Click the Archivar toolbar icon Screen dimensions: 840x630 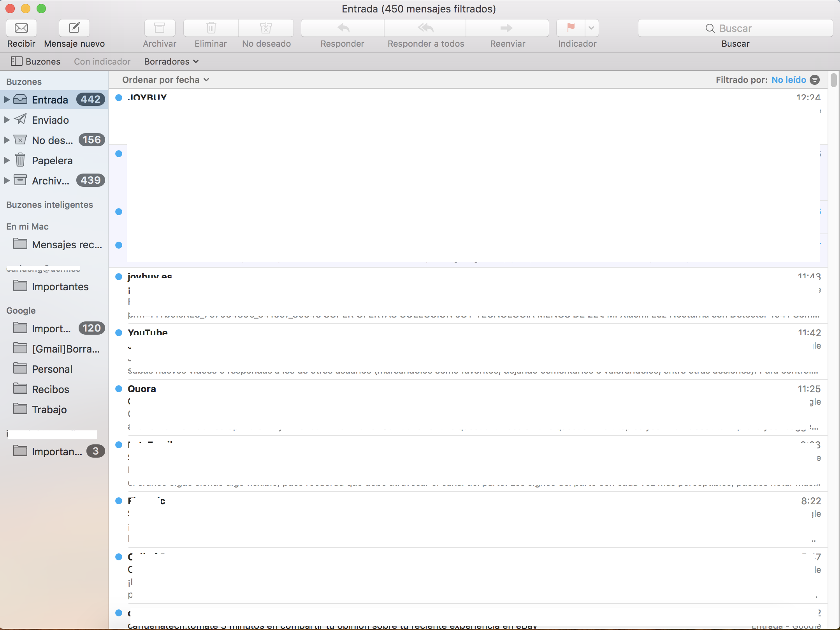[x=160, y=28]
